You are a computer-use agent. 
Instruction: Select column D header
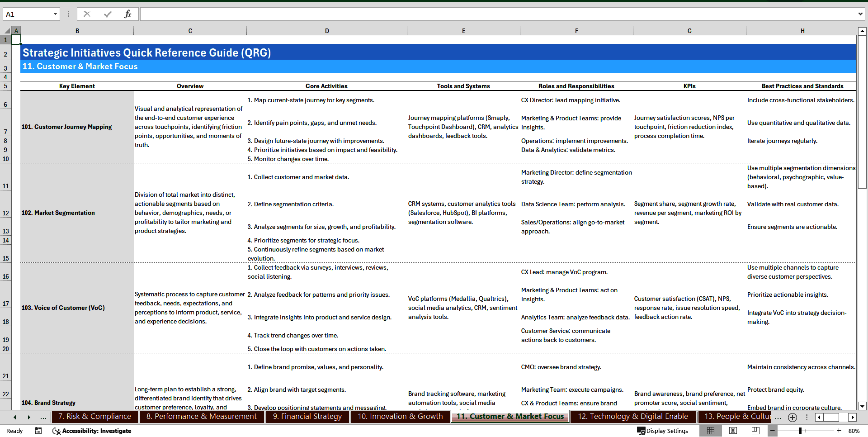click(327, 30)
